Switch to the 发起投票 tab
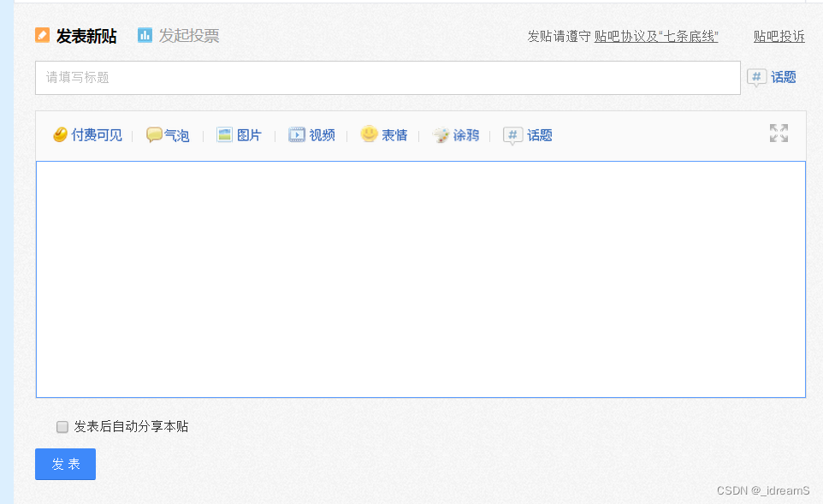 (x=189, y=36)
